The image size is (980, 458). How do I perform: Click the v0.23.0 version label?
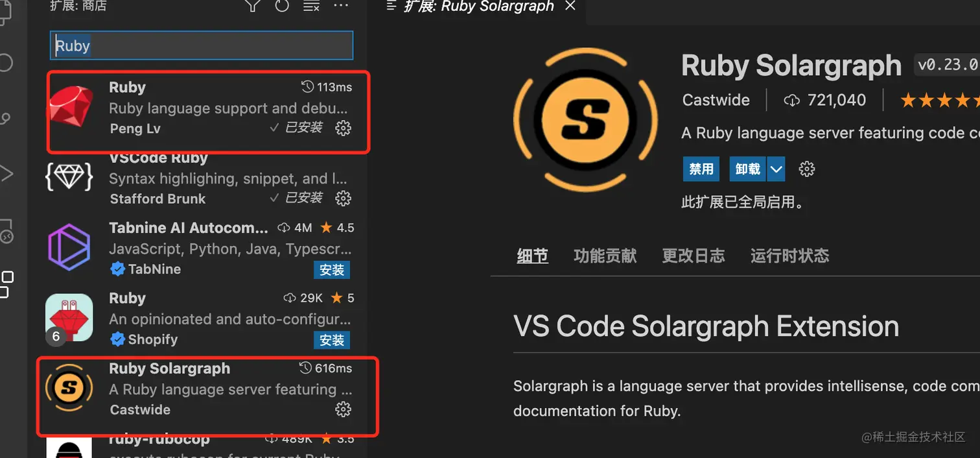[947, 65]
